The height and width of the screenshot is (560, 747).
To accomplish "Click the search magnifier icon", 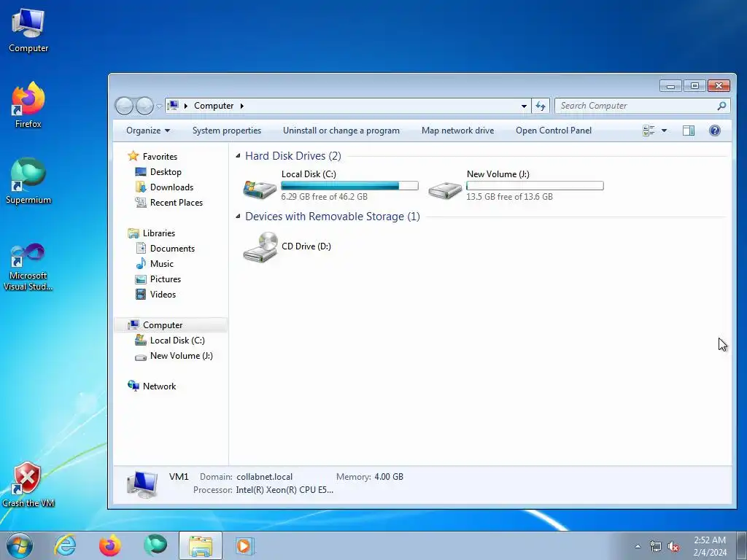I will [721, 106].
